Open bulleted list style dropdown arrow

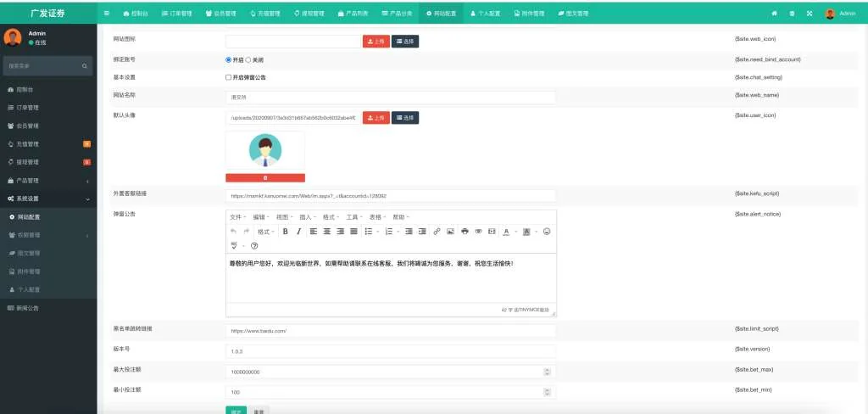coord(378,231)
